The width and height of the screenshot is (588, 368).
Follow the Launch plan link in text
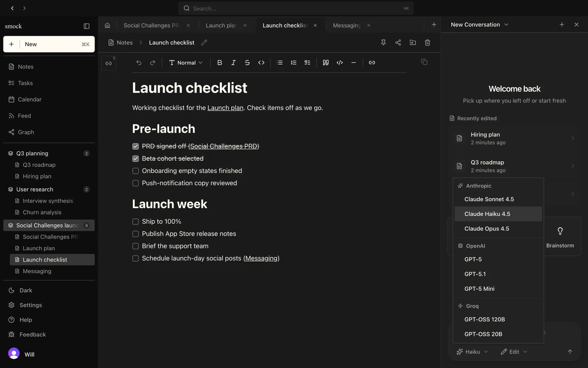(x=225, y=108)
